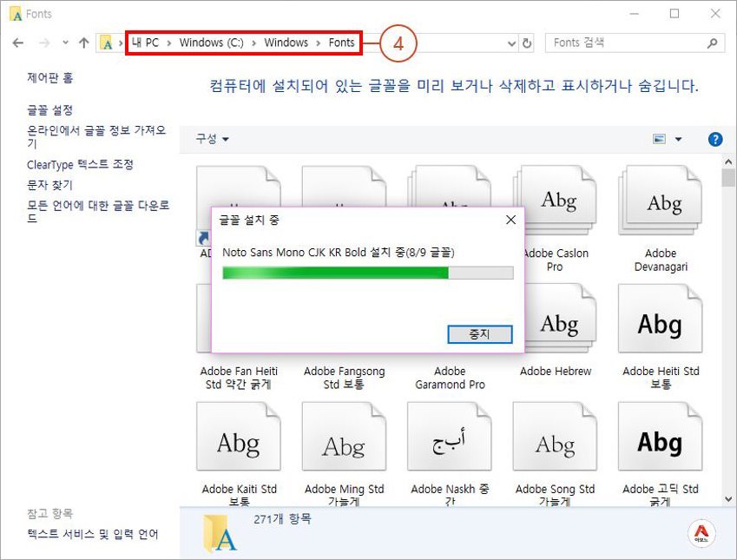737x560 pixels.
Task: Open 온라인에서 글꼴 정보 가져오기 link
Action: (96, 136)
